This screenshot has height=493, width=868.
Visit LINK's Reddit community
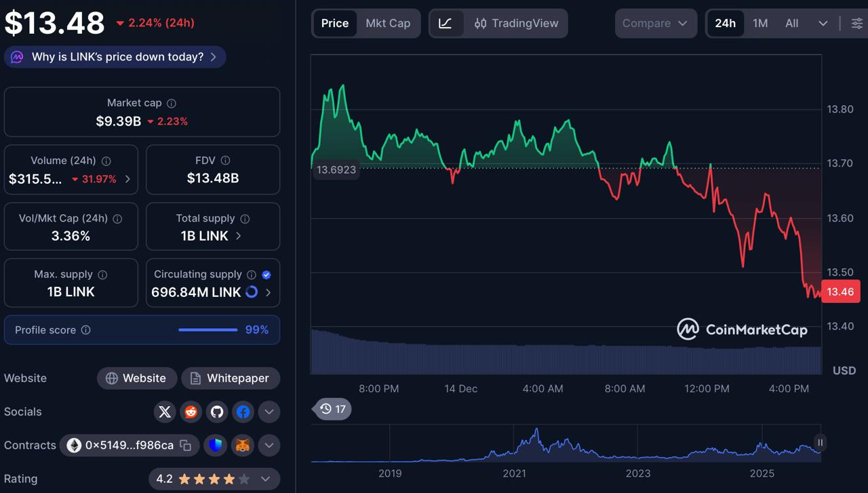coord(191,412)
